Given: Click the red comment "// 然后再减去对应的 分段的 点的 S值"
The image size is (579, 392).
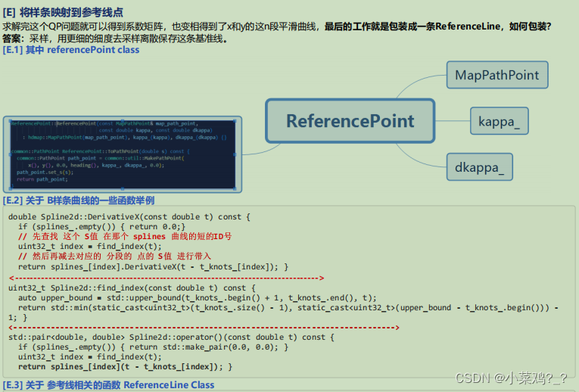Looking at the screenshot, I should coord(114,257).
